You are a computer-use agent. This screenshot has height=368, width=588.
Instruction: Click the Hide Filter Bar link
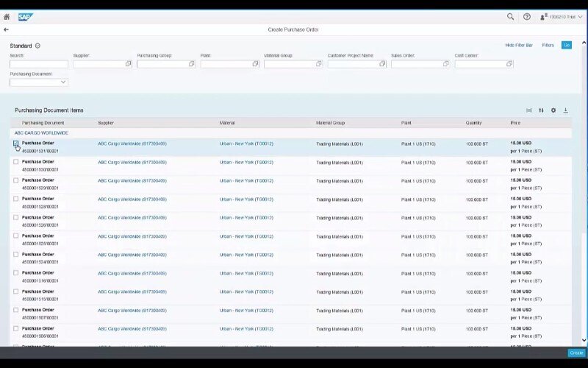pyautogui.click(x=519, y=46)
